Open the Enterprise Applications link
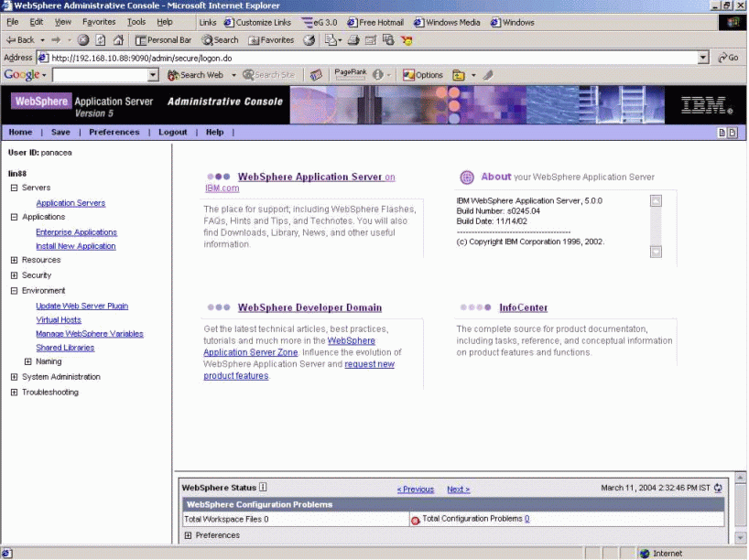Image resolution: width=749 pixels, height=560 pixels. point(76,232)
